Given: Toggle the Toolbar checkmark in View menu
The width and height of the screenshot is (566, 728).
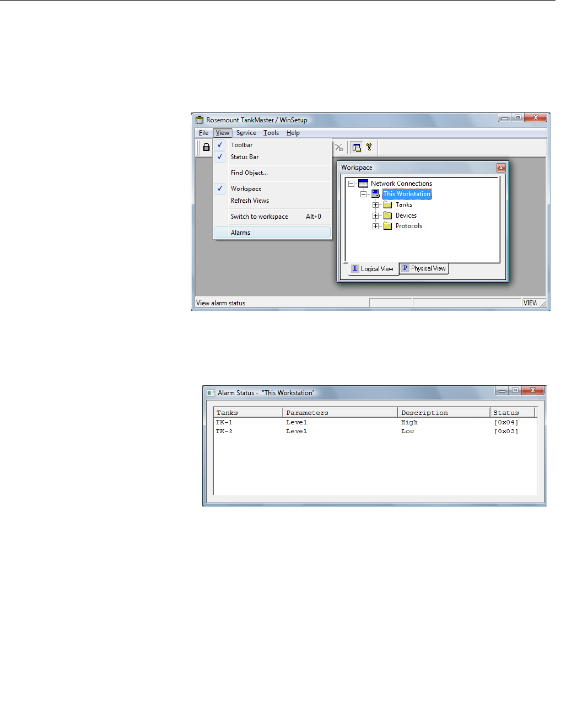Looking at the screenshot, I should [220, 145].
